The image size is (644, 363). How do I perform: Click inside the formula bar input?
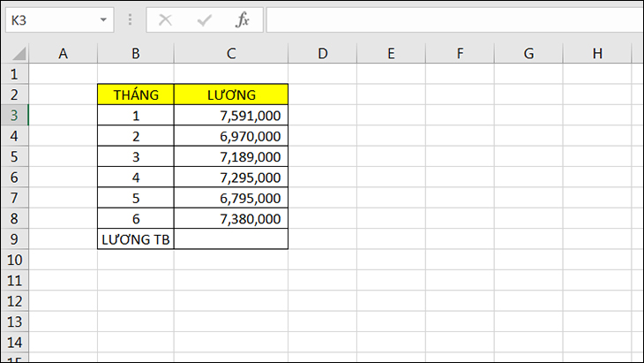(454, 19)
